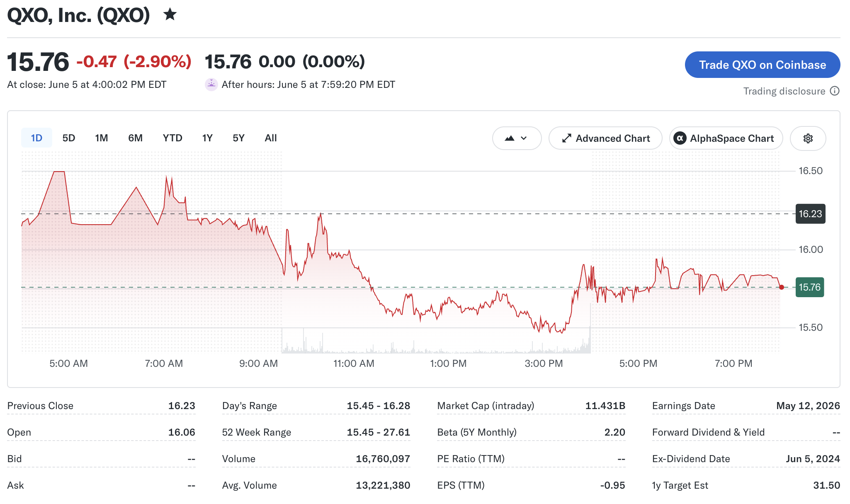Click the Previous Close label
This screenshot has width=850, height=504.
pos(40,406)
